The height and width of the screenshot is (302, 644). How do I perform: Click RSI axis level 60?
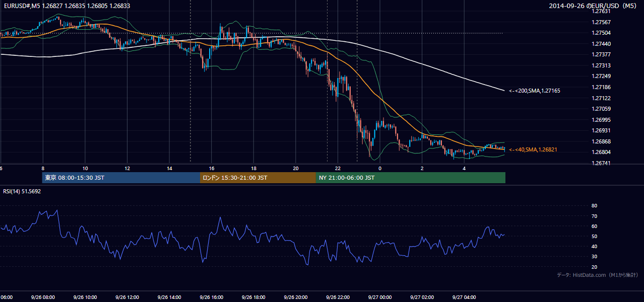pyautogui.click(x=595, y=226)
